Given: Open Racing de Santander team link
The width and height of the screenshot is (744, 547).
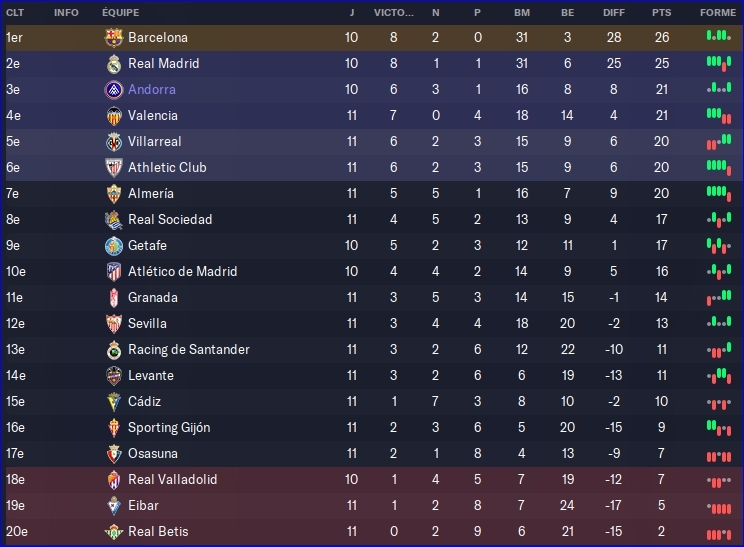Looking at the screenshot, I should tap(188, 349).
